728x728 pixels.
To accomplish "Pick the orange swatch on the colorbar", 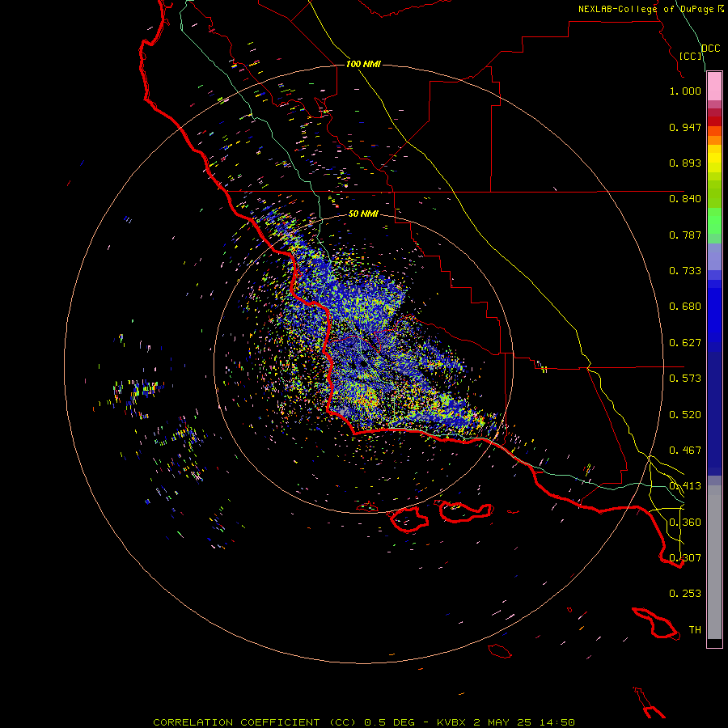I will point(714,140).
